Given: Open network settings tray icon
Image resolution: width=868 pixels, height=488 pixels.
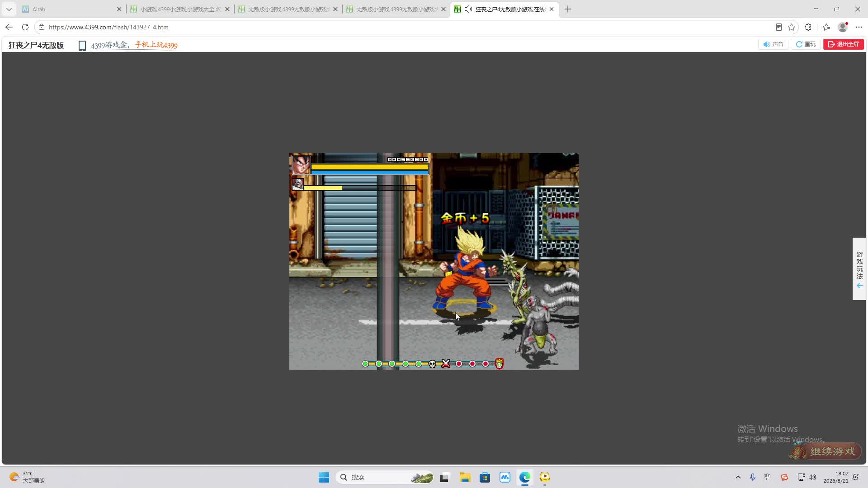Looking at the screenshot, I should pyautogui.click(x=801, y=477).
